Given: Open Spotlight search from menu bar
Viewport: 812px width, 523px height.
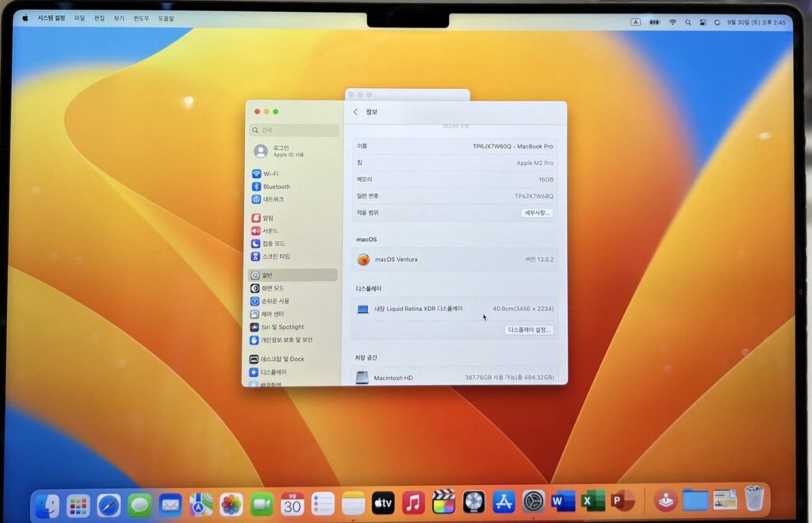Looking at the screenshot, I should [x=688, y=22].
